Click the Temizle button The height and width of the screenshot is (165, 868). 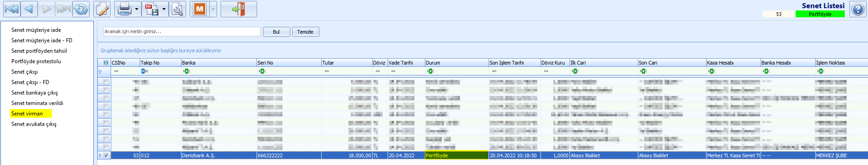[305, 32]
